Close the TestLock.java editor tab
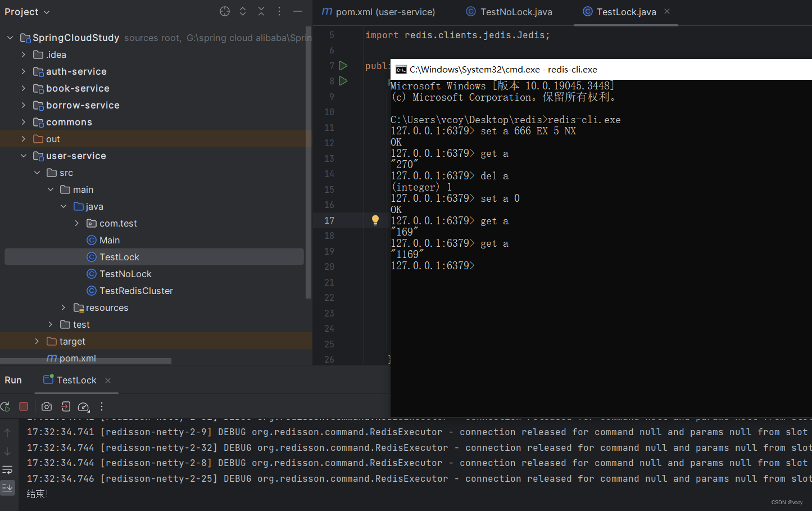Viewport: 812px width, 511px height. pos(667,11)
